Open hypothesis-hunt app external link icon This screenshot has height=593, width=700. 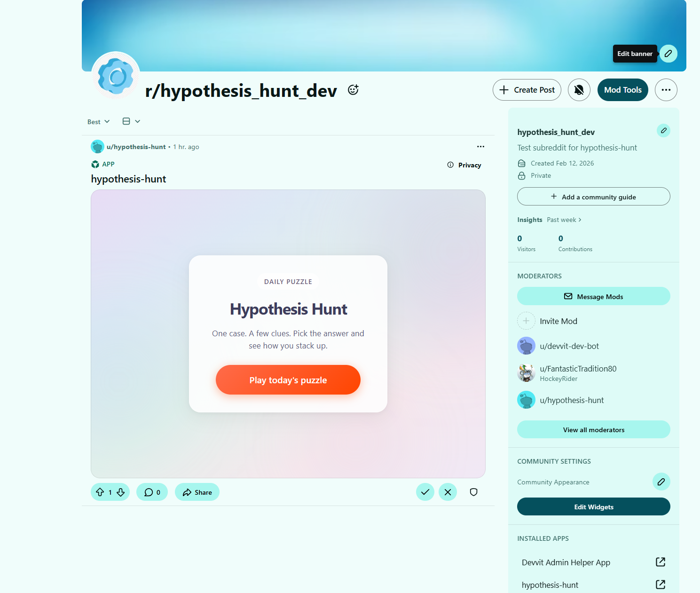point(660,585)
